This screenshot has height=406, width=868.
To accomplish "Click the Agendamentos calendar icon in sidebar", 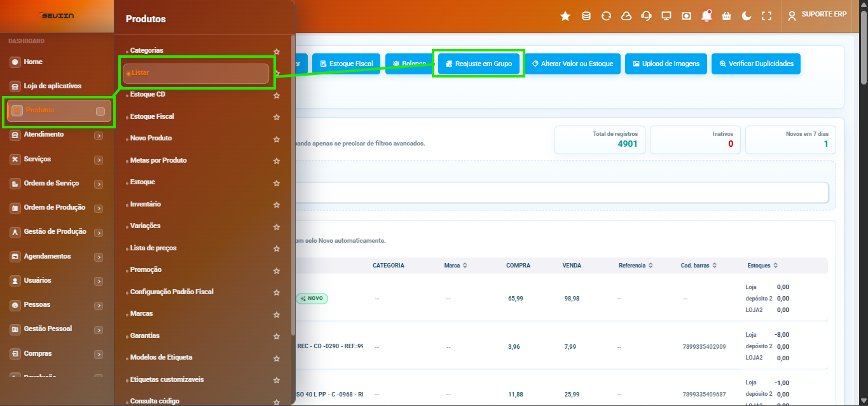I will tap(15, 257).
